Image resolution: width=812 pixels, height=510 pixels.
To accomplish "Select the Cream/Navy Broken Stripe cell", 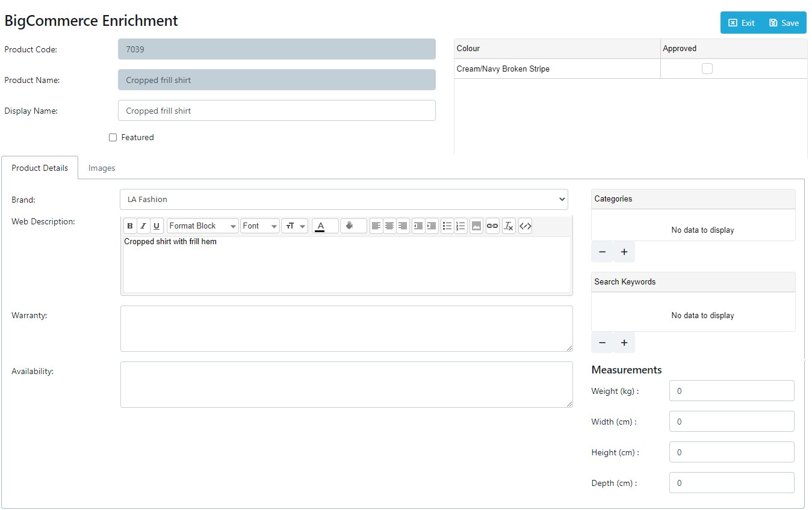I will [557, 69].
